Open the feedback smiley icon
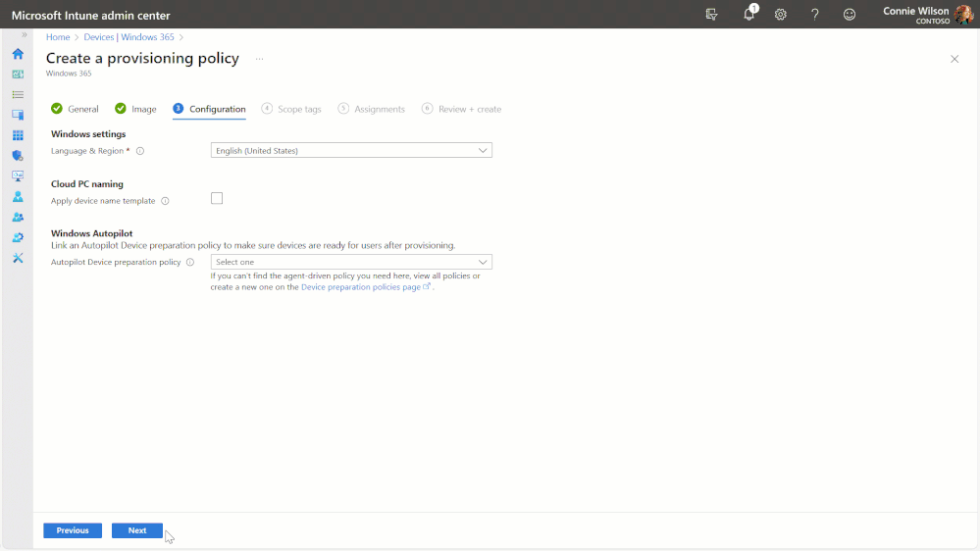This screenshot has width=980, height=551. point(850,15)
